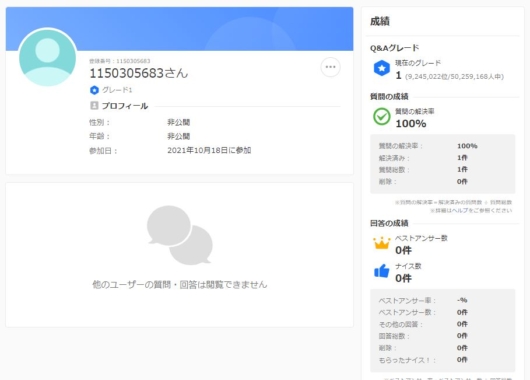The width and height of the screenshot is (530, 380).
Task: Click the default user avatar picture
Action: (47, 57)
